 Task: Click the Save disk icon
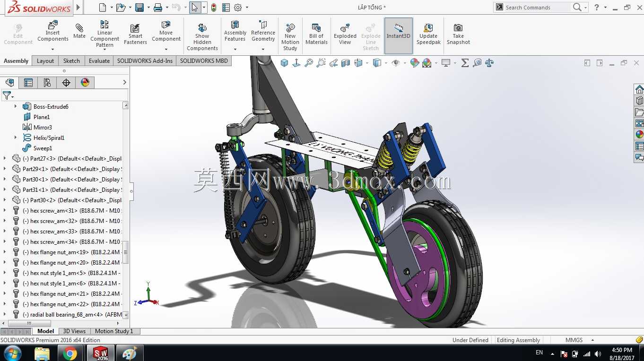point(139,8)
